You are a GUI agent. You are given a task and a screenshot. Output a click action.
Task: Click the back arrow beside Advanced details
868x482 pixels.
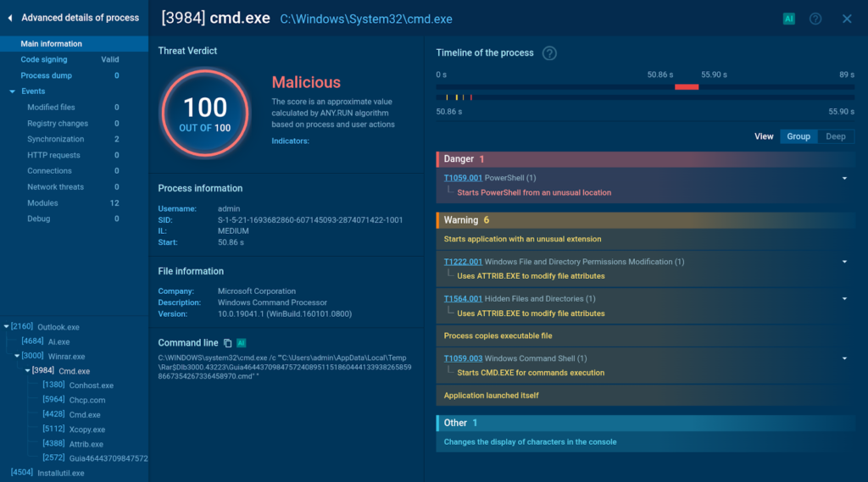tap(10, 18)
